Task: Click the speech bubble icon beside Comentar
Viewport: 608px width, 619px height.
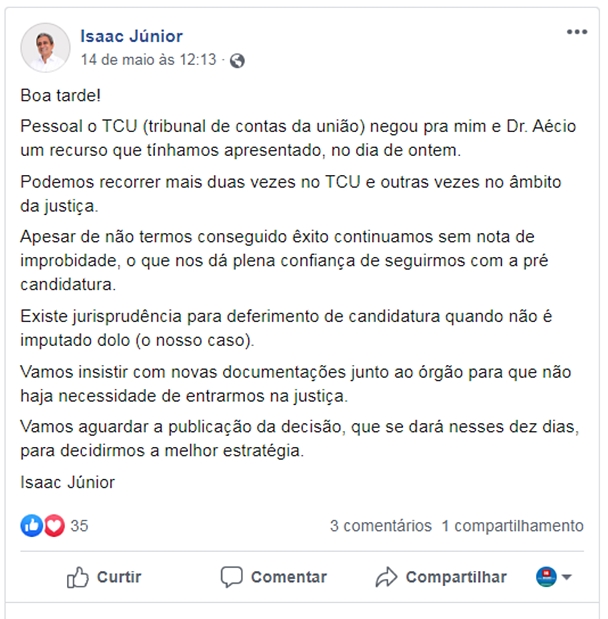Action: 232,577
